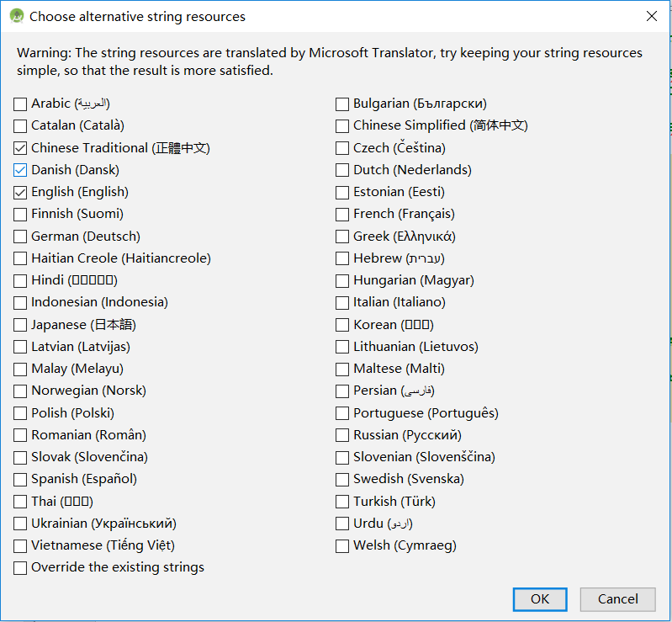Check the Slovenian (Slovenščina) checkbox
The height and width of the screenshot is (622, 672).
[342, 458]
